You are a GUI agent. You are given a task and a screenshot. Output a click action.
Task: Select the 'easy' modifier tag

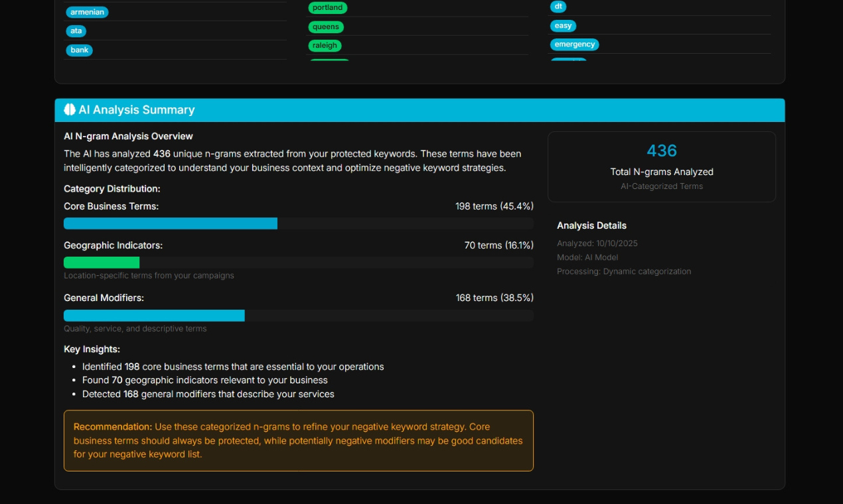[563, 26]
